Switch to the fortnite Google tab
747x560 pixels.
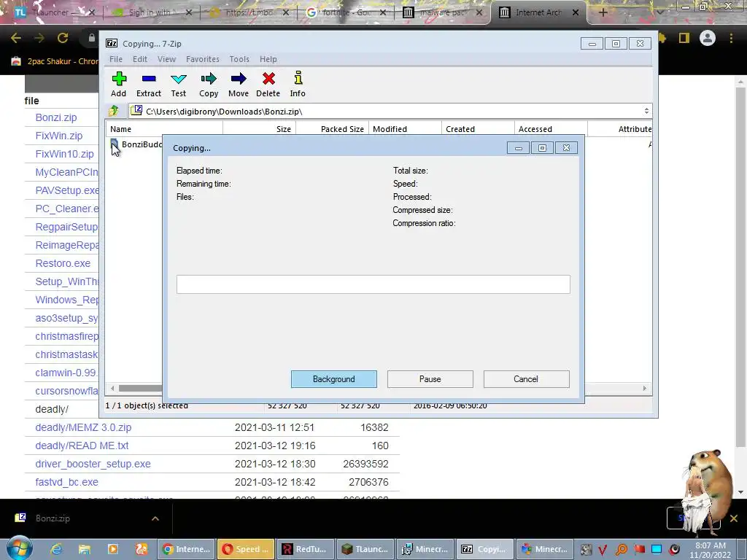click(x=345, y=12)
